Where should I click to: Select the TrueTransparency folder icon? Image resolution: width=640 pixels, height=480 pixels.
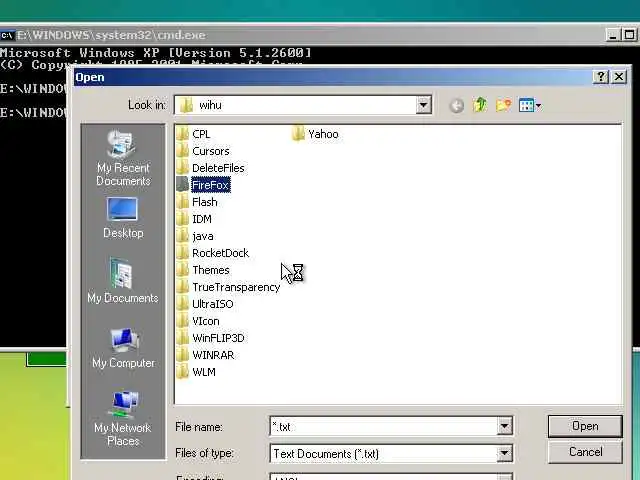(x=182, y=287)
